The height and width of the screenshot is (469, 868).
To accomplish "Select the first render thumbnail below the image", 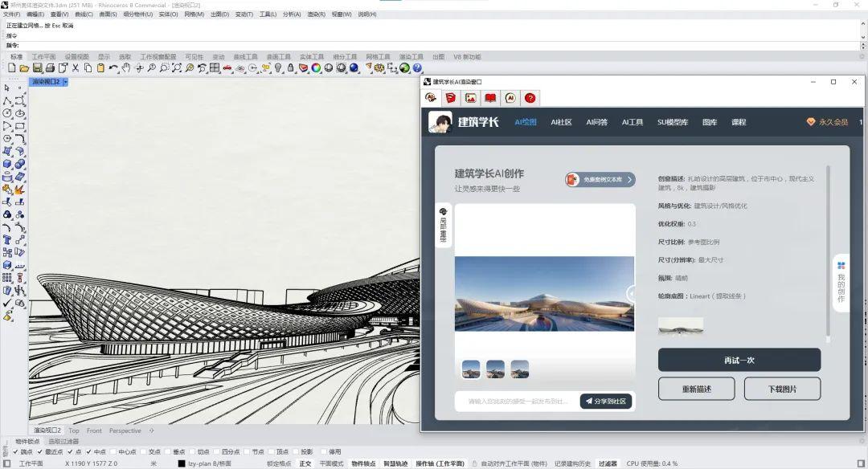I will click(x=471, y=369).
